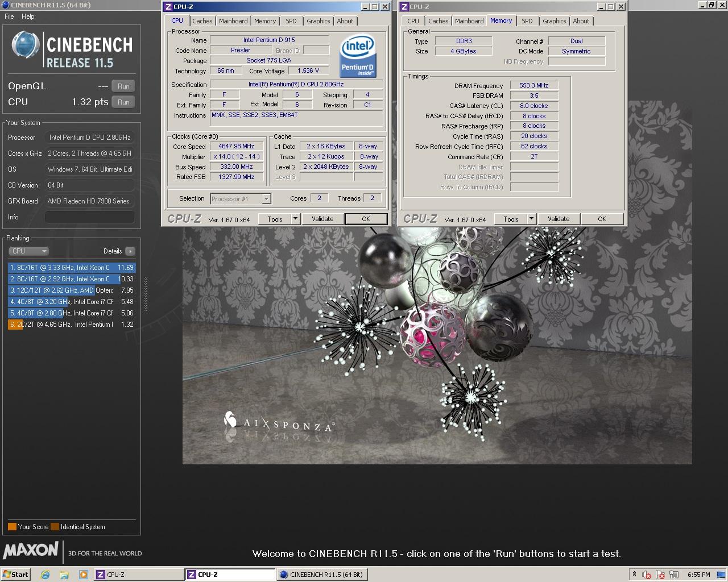Select ranking row 12C/12T @ 2.62 GHz AMD
Viewport: 728px width, 582px height.
72,290
